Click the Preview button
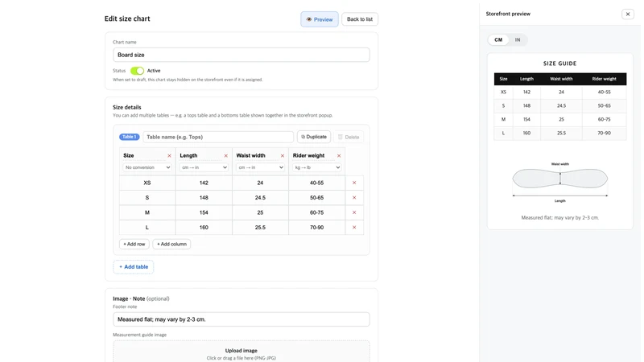Image resolution: width=644 pixels, height=362 pixels. [x=319, y=19]
